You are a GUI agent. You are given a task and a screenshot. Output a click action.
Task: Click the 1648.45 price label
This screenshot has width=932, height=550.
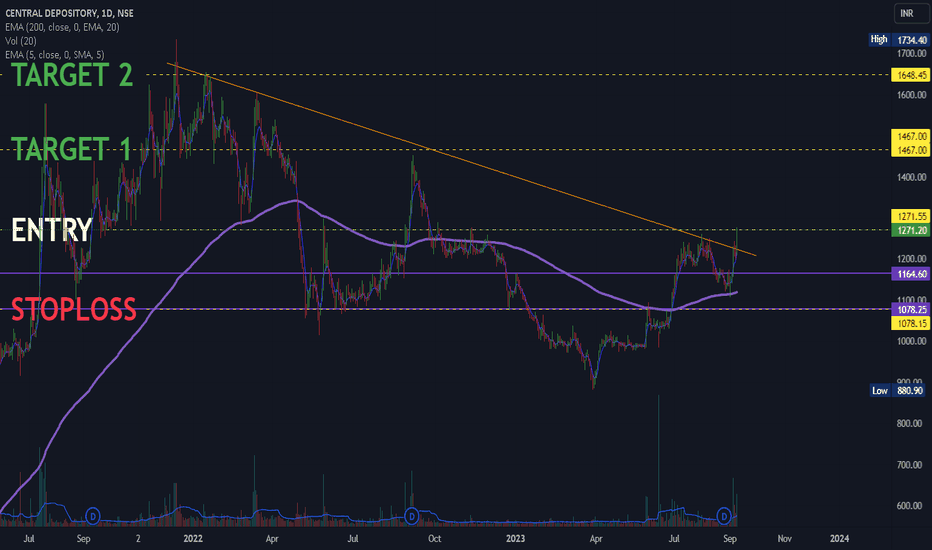click(x=910, y=75)
